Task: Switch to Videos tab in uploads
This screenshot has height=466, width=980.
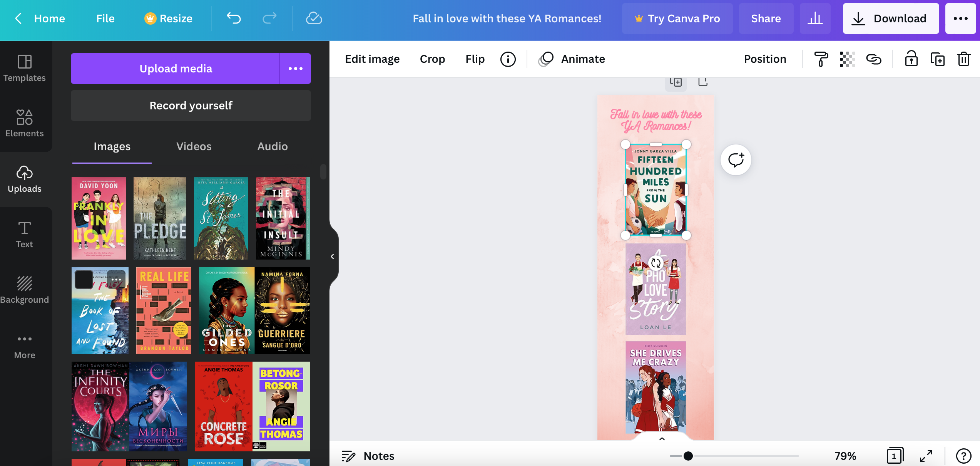Action: pos(194,146)
